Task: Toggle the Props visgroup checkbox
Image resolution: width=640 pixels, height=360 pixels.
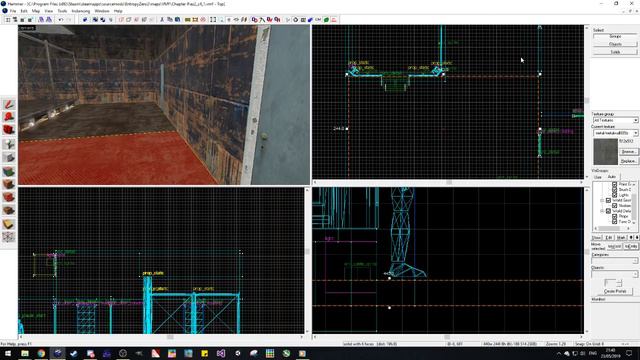Action: [614, 216]
